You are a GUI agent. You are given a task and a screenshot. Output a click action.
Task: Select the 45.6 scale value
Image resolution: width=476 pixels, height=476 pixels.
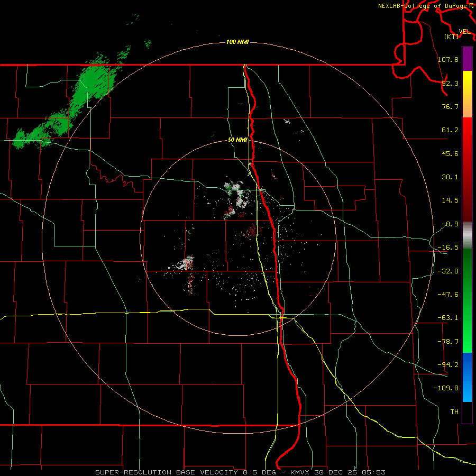(450, 153)
